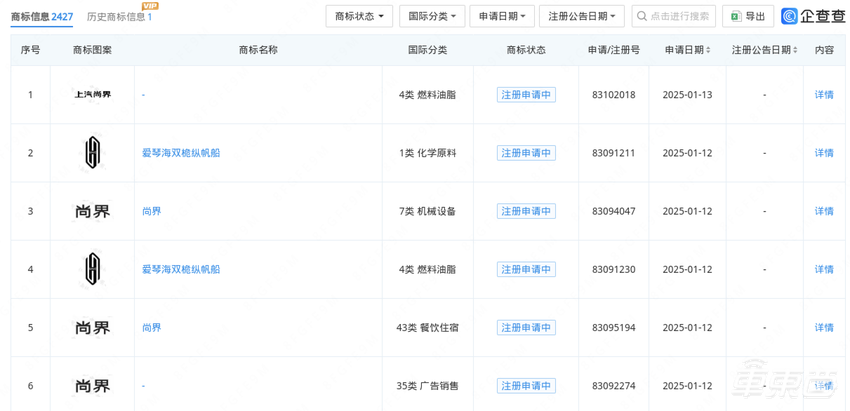Open the 尚界 name link in row 3
This screenshot has height=411, width=850.
[x=151, y=211]
